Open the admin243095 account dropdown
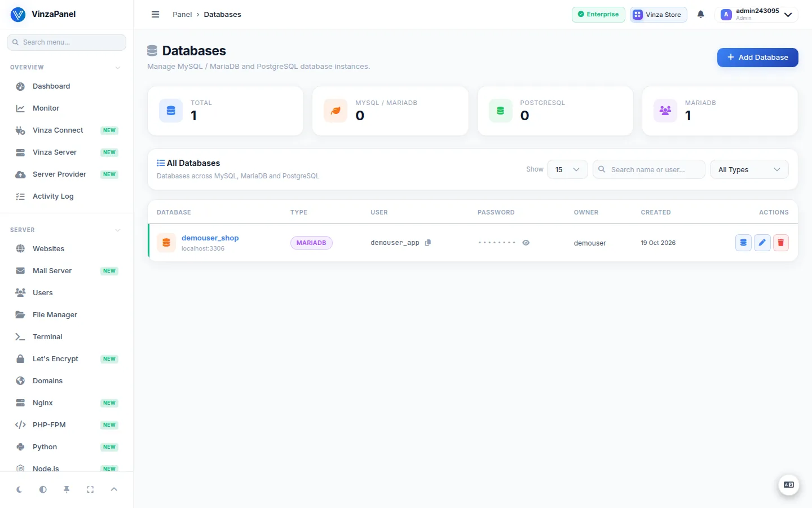Image resolution: width=812 pixels, height=508 pixels. pyautogui.click(x=756, y=15)
